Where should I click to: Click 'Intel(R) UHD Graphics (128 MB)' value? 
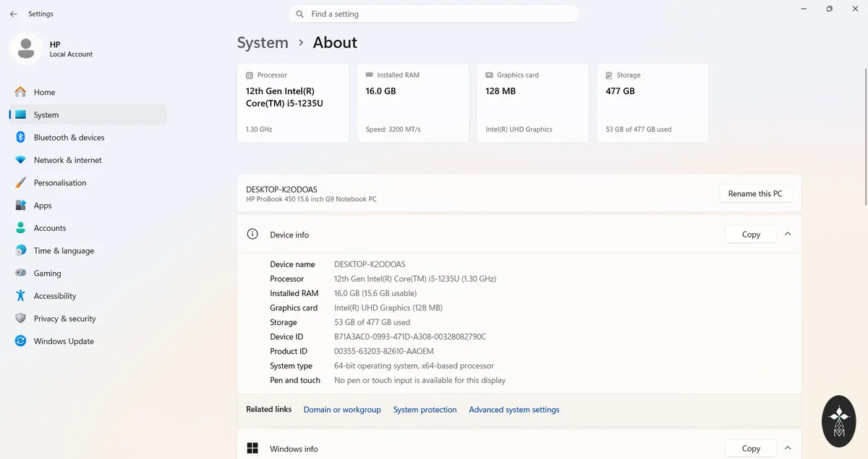[x=388, y=308]
